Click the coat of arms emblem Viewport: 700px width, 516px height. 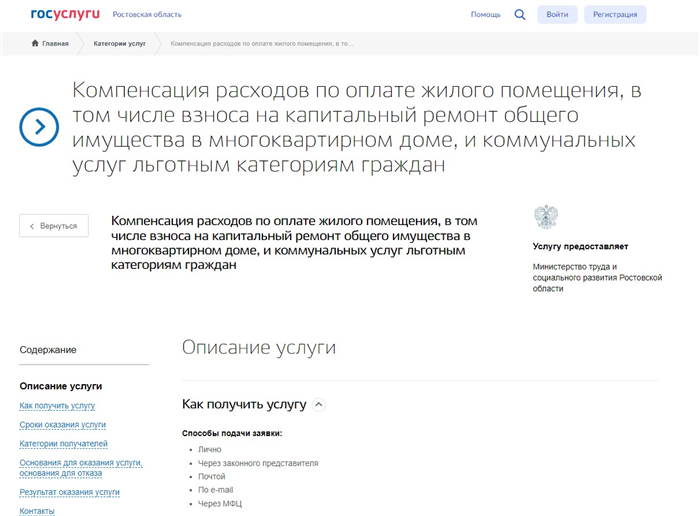[546, 216]
